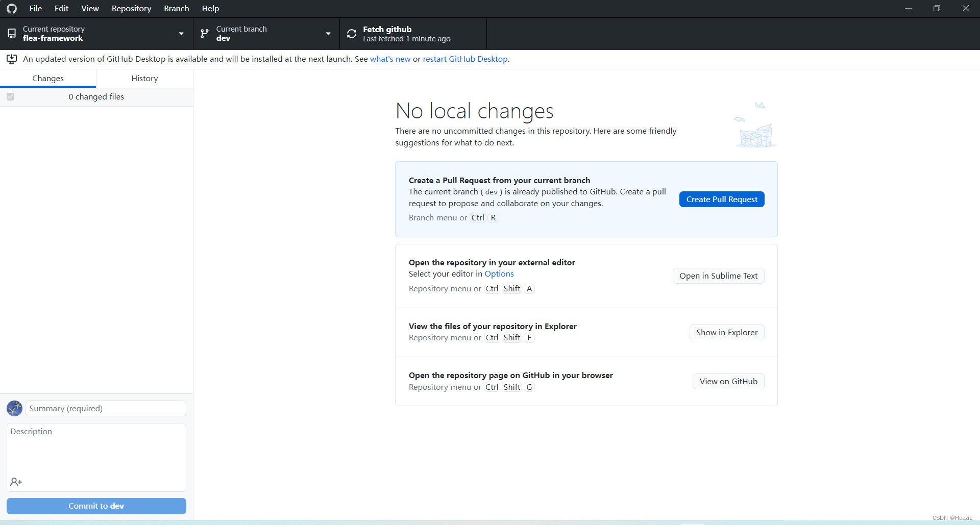This screenshot has height=525, width=980.
Task: Expand the Current branch dropdown
Action: pyautogui.click(x=266, y=34)
